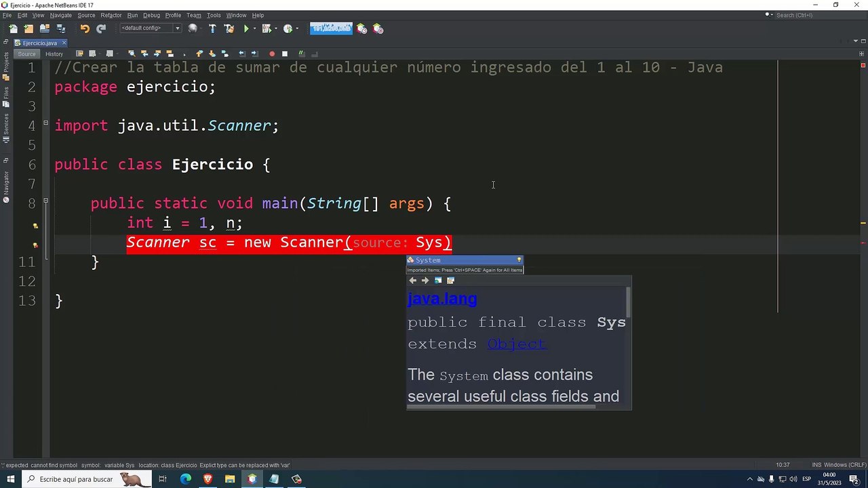
Task: Expand the Run Project dropdown arrow
Action: (255, 28)
